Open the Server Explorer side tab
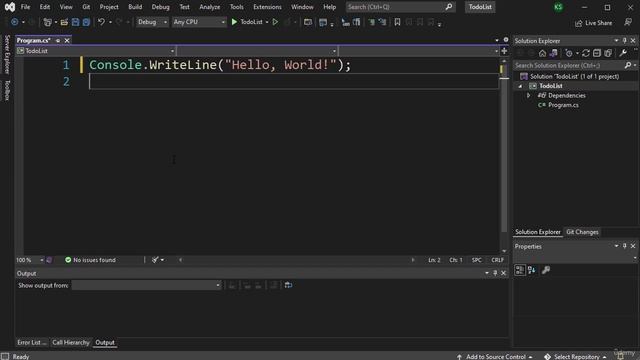 pos(7,54)
